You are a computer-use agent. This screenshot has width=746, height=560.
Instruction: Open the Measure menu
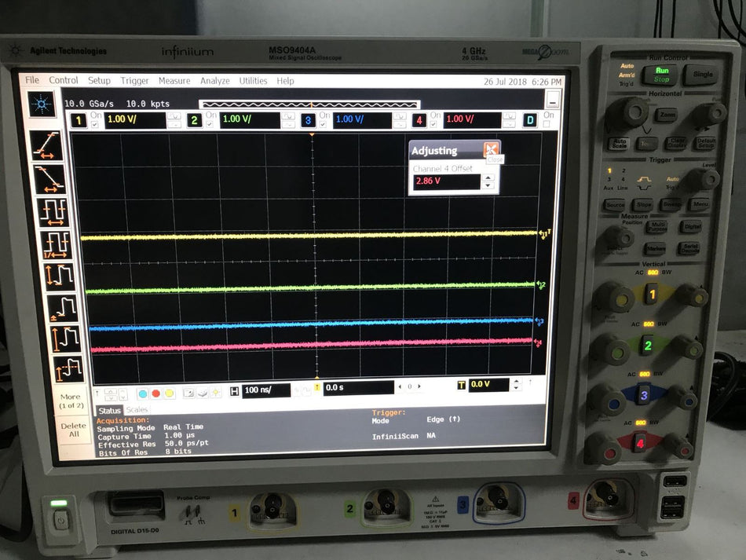click(x=174, y=81)
